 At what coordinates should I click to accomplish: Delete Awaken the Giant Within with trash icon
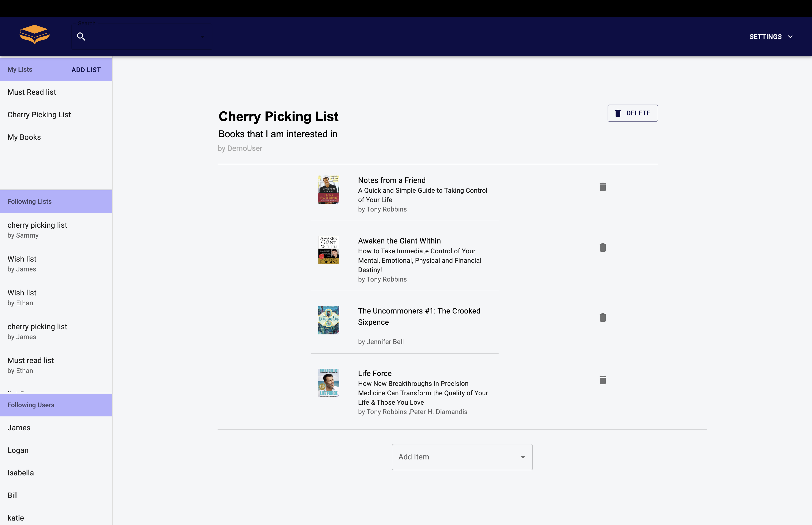coord(602,247)
